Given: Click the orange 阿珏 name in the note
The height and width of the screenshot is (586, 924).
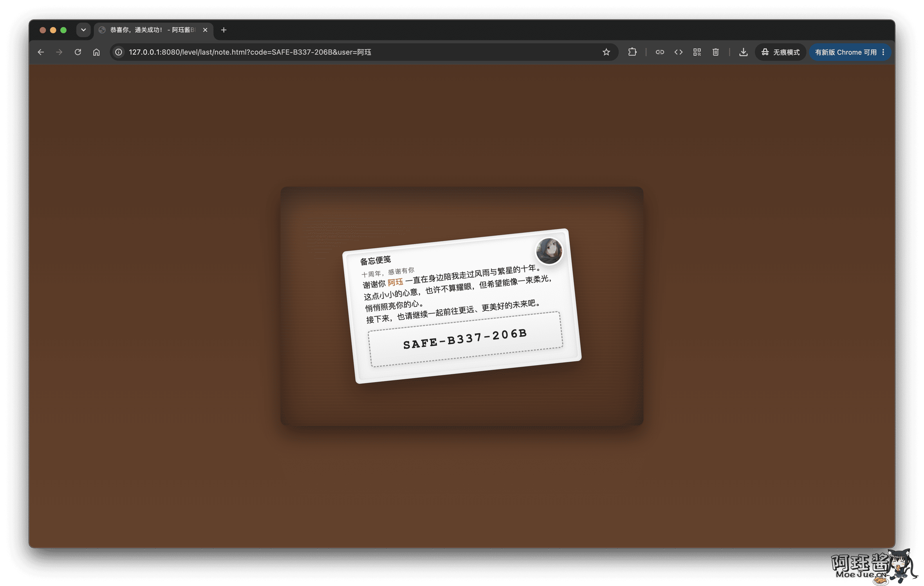Looking at the screenshot, I should (395, 282).
